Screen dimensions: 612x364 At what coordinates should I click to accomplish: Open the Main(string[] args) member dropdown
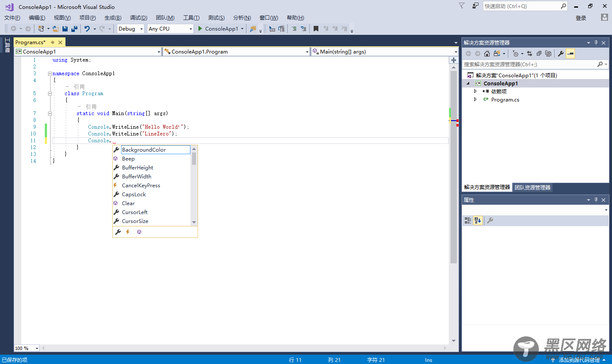pos(385,52)
